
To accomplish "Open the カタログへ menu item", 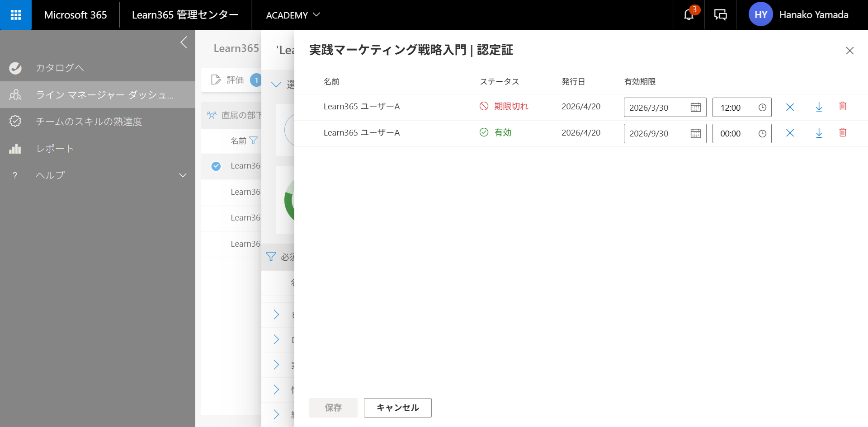I will (x=98, y=68).
